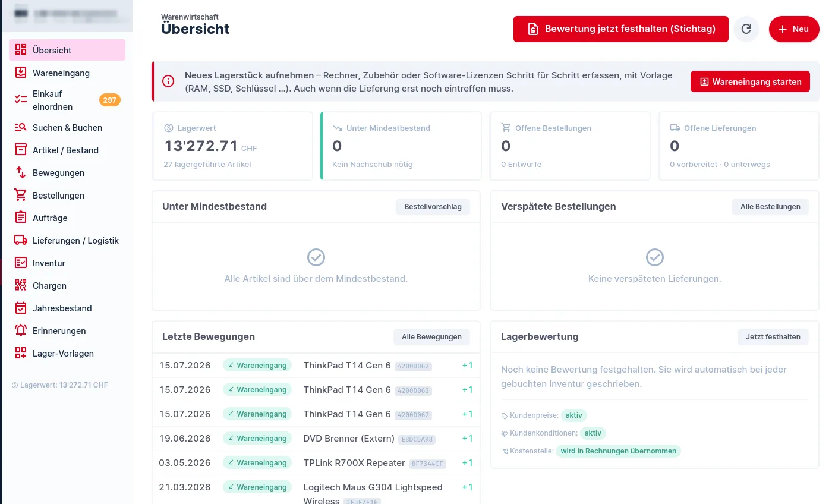Image resolution: width=832 pixels, height=504 pixels.
Task: Click Jetzt festhalten in Lagerbewertung
Action: click(x=773, y=337)
